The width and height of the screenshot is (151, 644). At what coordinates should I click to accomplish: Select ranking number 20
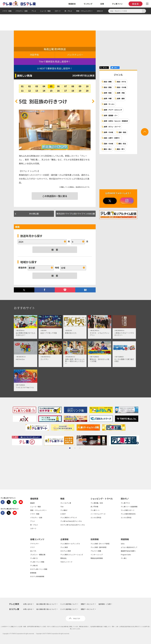click(x=87, y=91)
